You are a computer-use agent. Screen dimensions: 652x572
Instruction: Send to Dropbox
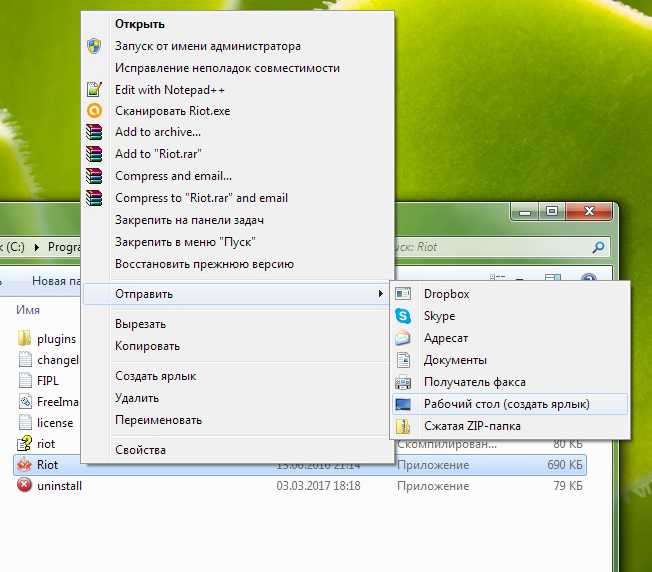click(510, 294)
